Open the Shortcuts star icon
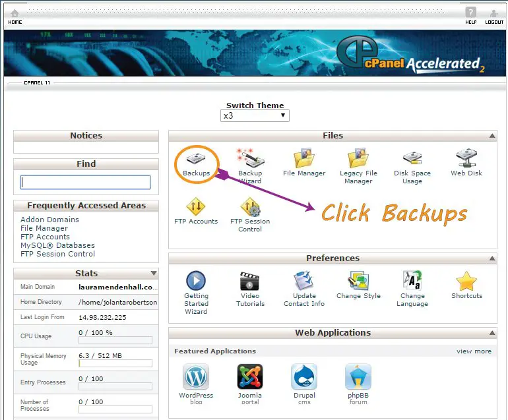The height and width of the screenshot is (420, 508). [466, 281]
